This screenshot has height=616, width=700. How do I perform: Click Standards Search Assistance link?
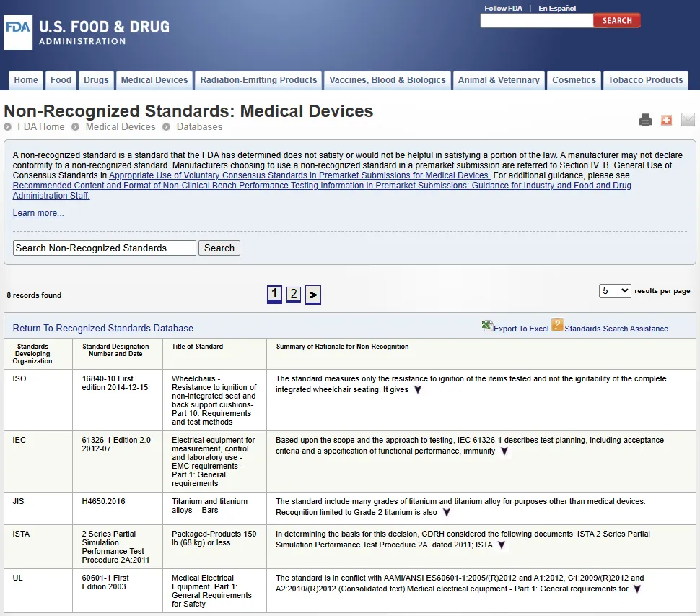[616, 329]
